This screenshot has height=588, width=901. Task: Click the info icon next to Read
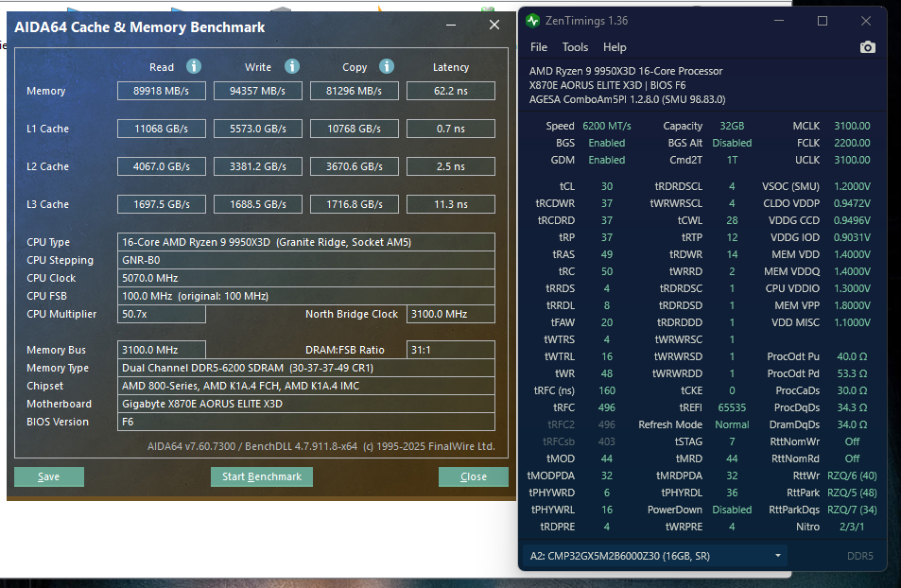tap(194, 66)
